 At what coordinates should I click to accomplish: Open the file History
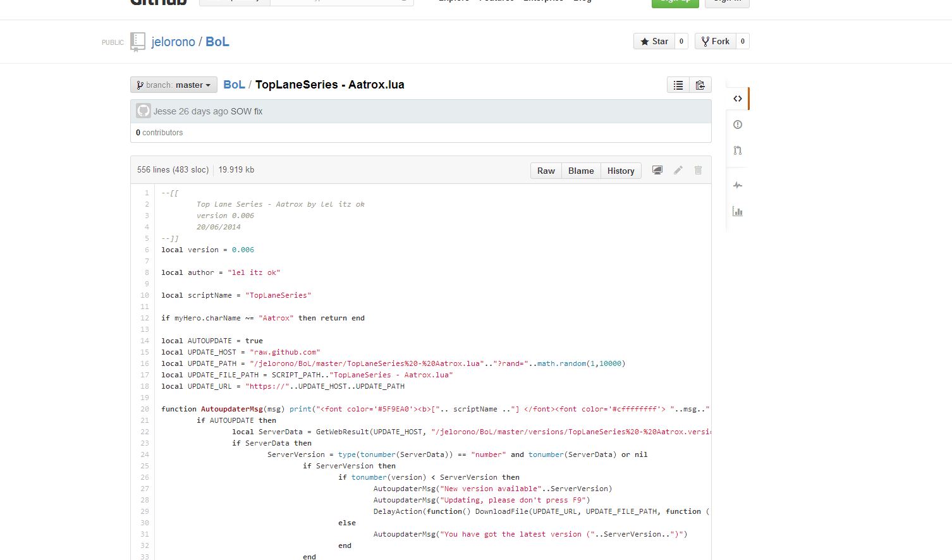click(x=621, y=171)
